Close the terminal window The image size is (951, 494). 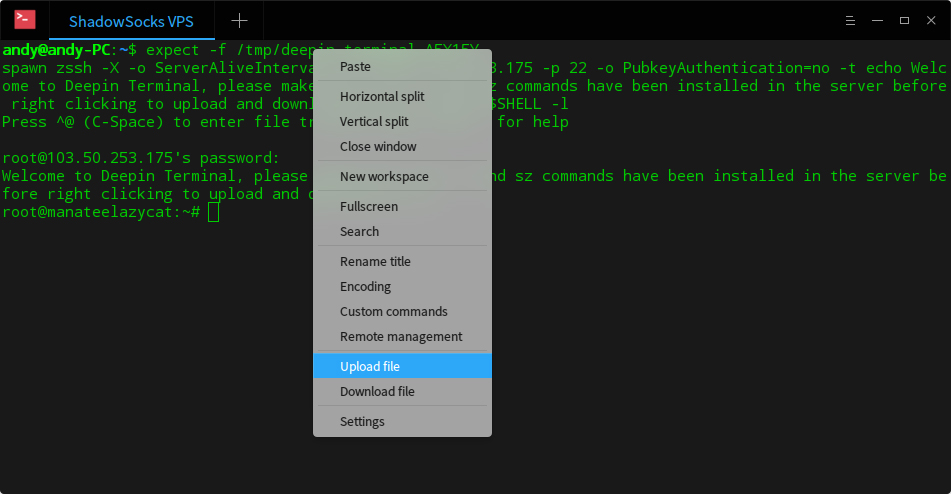[931, 21]
